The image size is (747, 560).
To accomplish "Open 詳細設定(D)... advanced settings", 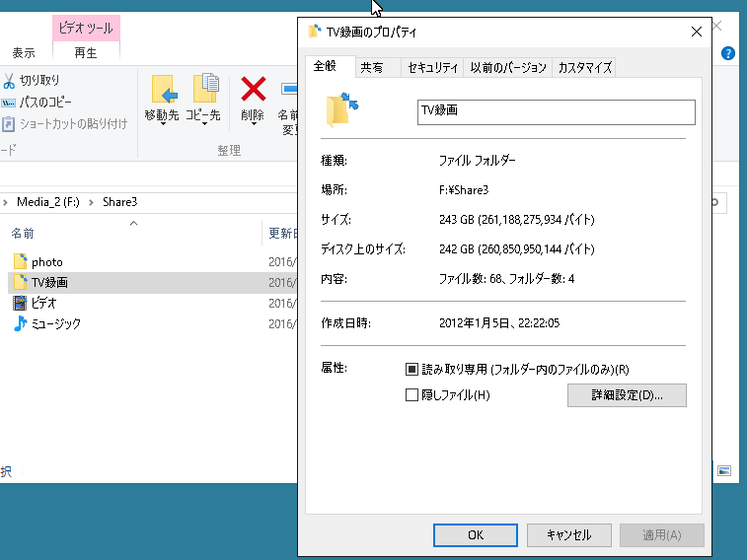I will click(x=627, y=395).
